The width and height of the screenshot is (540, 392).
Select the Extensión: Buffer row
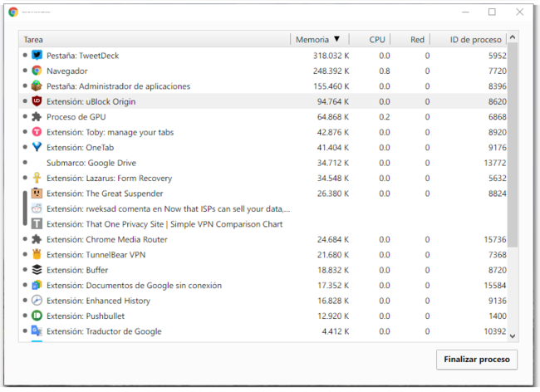[x=263, y=270]
